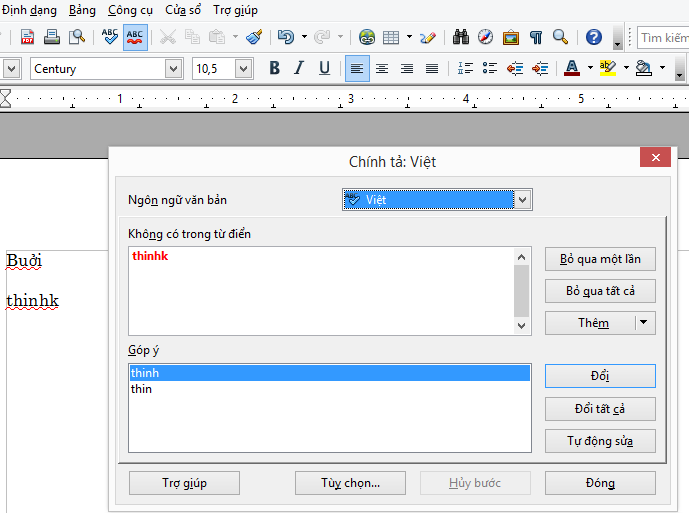Click the Redo arrow icon

(x=323, y=37)
